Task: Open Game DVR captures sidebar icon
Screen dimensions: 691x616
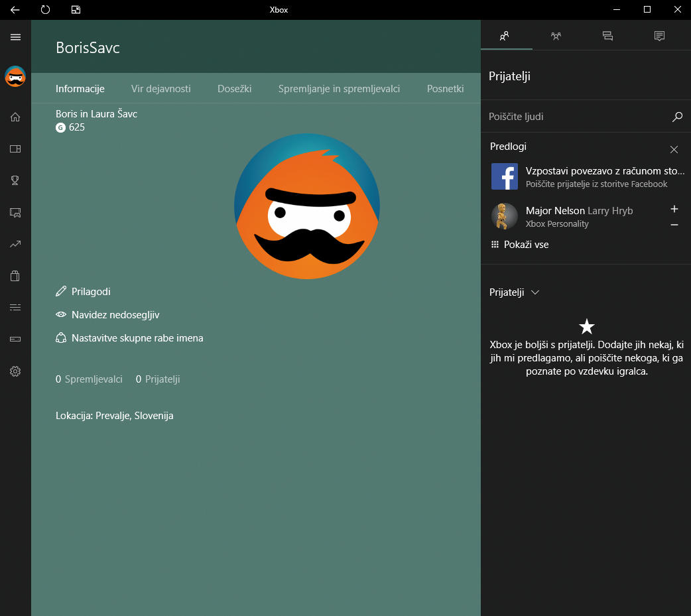Action: coord(15,212)
